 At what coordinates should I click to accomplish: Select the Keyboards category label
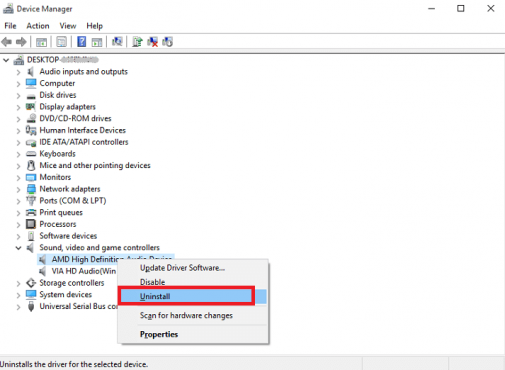[x=57, y=154]
